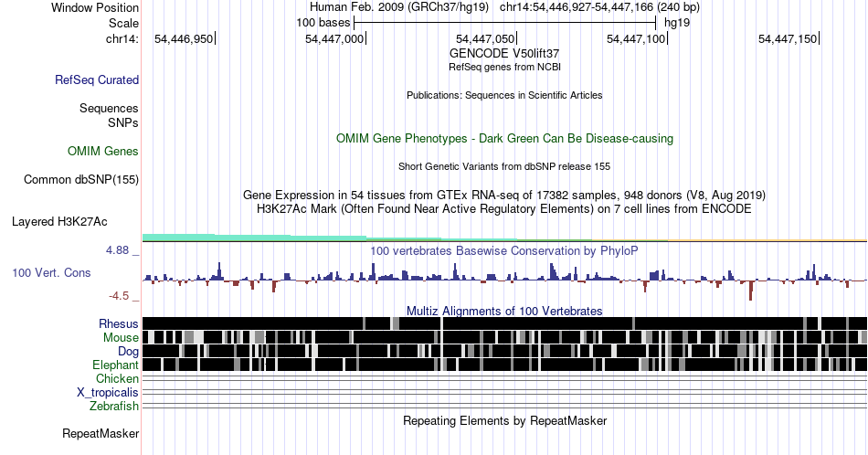868x455 pixels.
Task: Click the H3K27Ac Mark ENCODE title
Action: [504, 208]
